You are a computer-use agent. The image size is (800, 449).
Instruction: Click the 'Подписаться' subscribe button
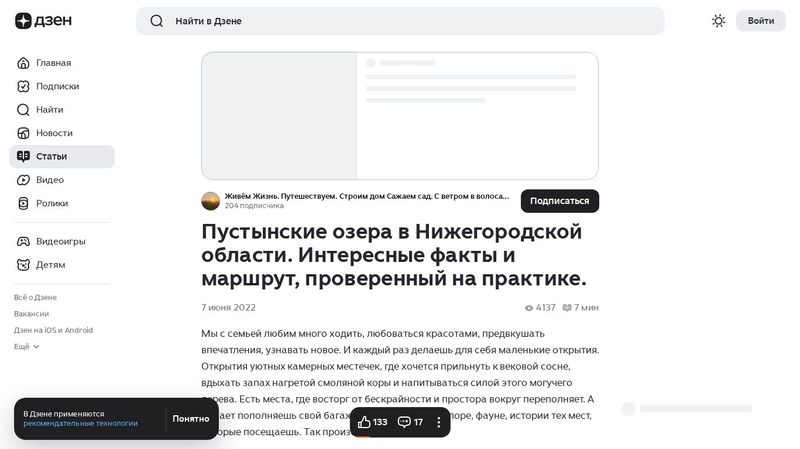coord(559,201)
